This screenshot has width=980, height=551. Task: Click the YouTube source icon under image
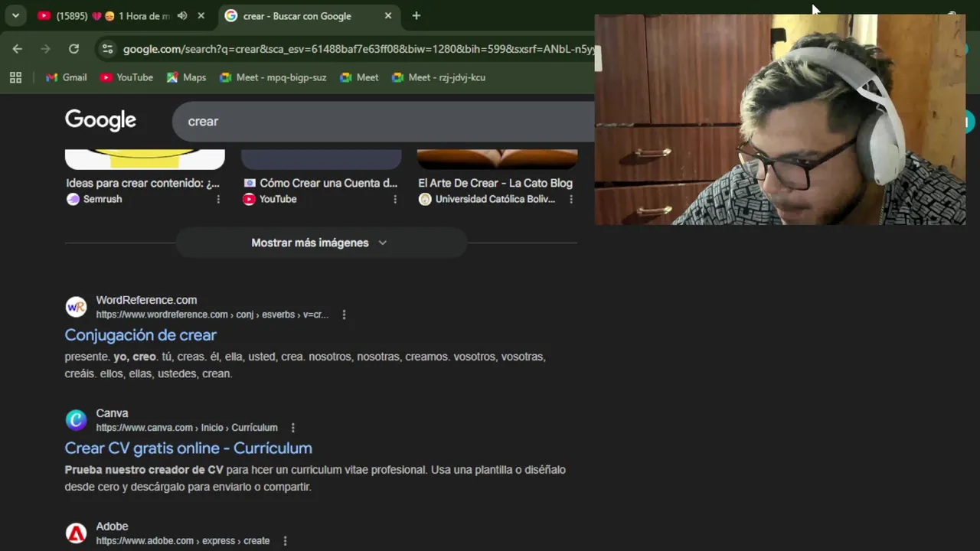[249, 199]
